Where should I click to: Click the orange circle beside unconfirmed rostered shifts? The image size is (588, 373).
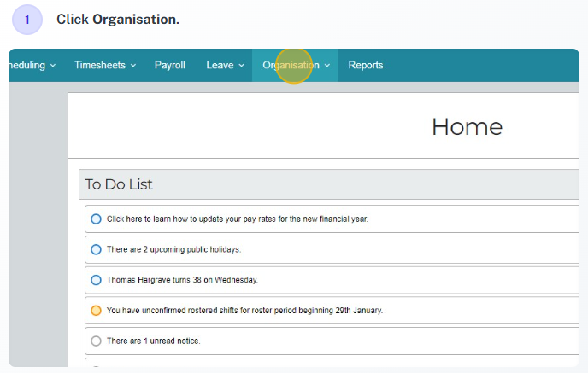96,311
